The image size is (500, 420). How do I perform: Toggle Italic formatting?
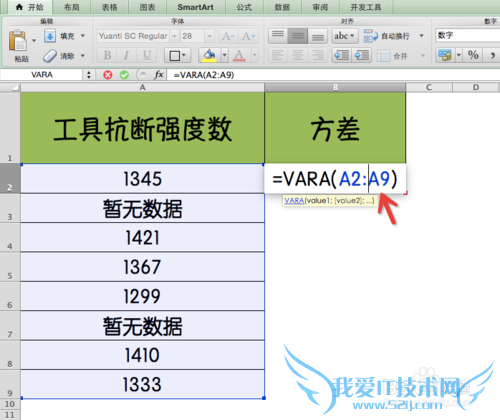(x=126, y=55)
